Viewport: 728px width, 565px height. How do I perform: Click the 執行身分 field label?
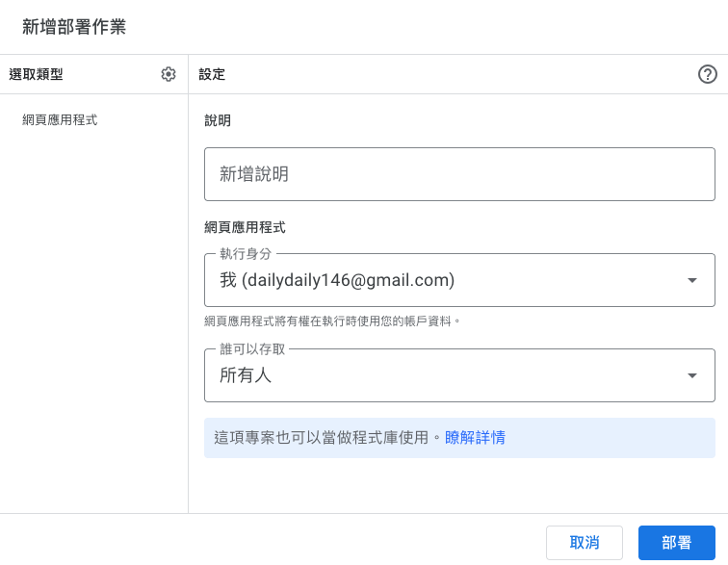(x=246, y=253)
